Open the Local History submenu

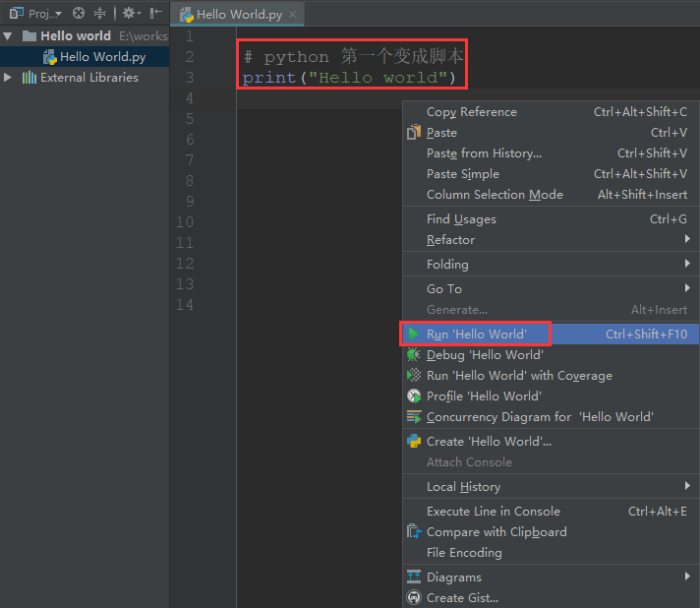pyautogui.click(x=551, y=486)
